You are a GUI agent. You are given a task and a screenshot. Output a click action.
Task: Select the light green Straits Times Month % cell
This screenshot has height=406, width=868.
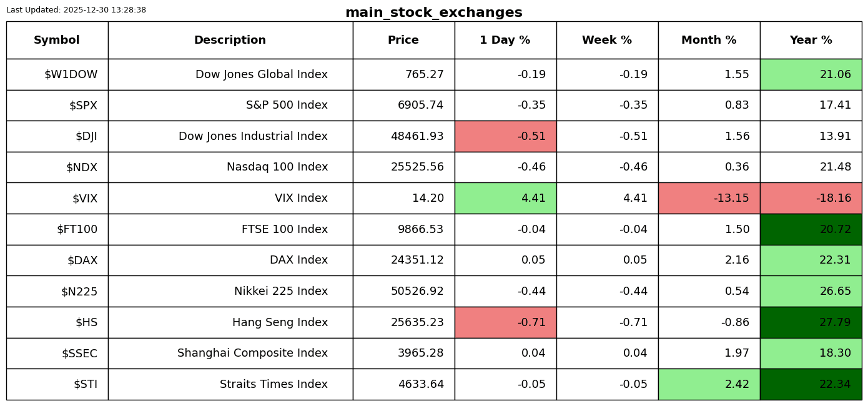pyautogui.click(x=709, y=384)
